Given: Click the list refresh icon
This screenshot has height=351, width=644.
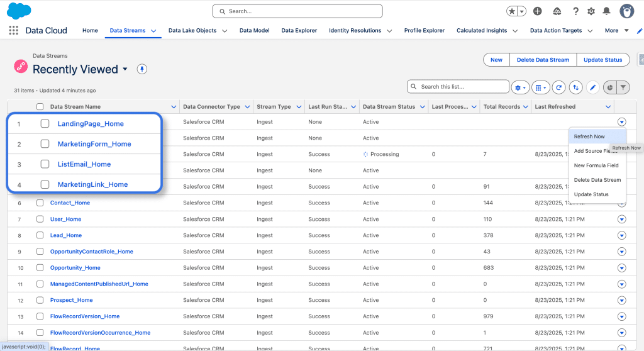Looking at the screenshot, I should tap(558, 87).
